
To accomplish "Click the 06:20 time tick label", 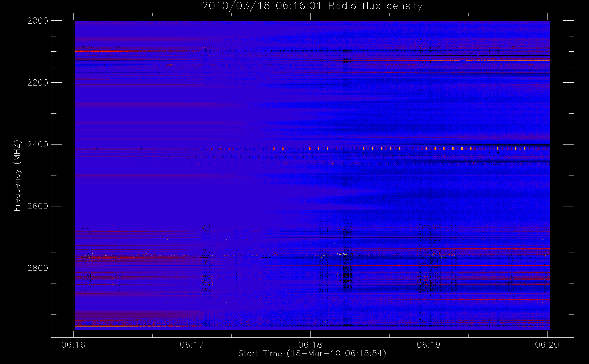I will click(x=547, y=345).
